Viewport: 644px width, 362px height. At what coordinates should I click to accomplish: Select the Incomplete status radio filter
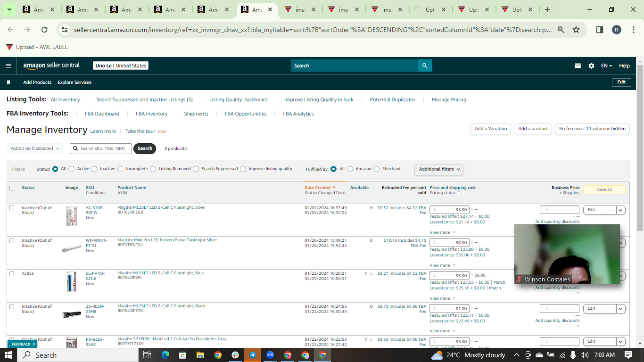[x=120, y=169]
